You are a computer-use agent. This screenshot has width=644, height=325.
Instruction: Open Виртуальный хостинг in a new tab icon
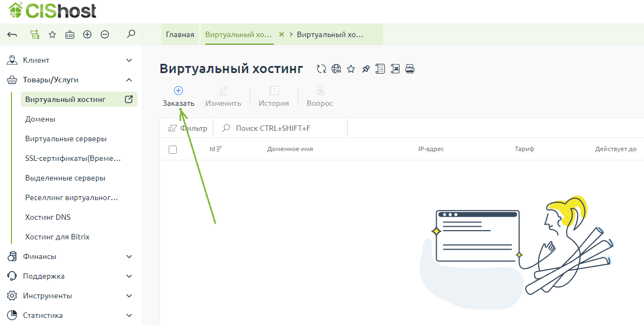tap(129, 99)
